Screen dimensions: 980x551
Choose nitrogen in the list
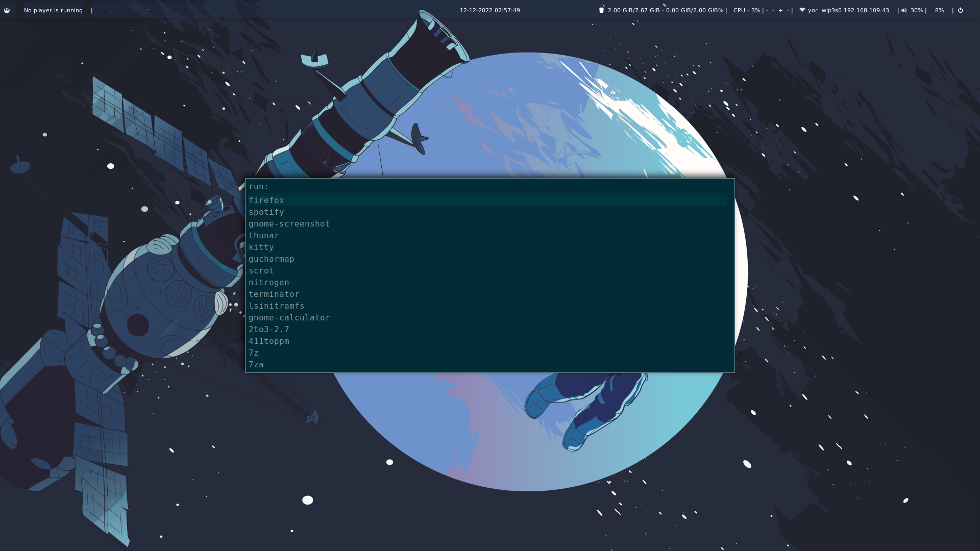(269, 283)
